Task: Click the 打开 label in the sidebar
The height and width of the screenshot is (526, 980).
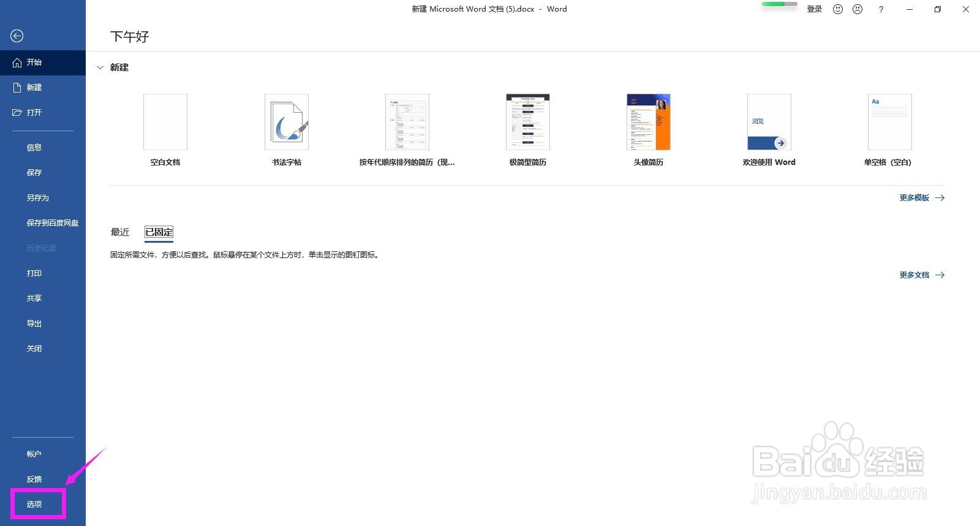Action: click(x=34, y=113)
